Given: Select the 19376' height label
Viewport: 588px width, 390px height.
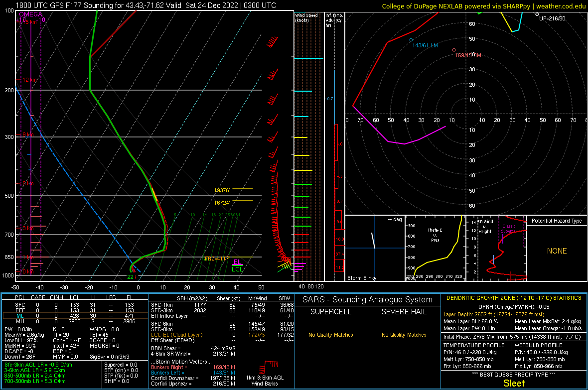Looking at the screenshot, I should point(222,190).
